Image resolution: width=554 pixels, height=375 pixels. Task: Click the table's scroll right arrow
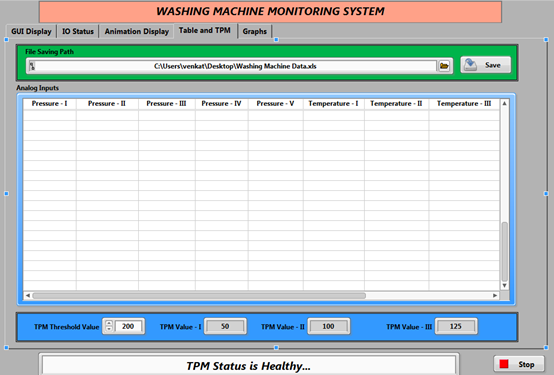click(495, 295)
